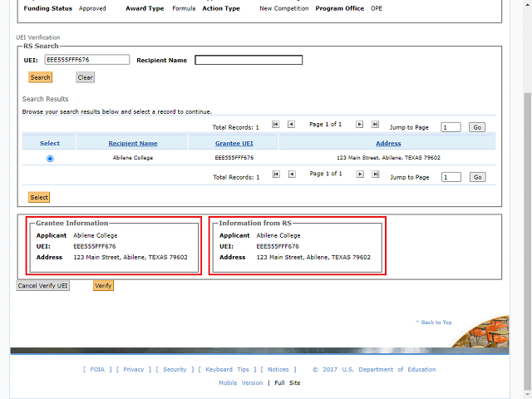Sort results by Grantee UEI column
The width and height of the screenshot is (532, 399).
coord(234,144)
